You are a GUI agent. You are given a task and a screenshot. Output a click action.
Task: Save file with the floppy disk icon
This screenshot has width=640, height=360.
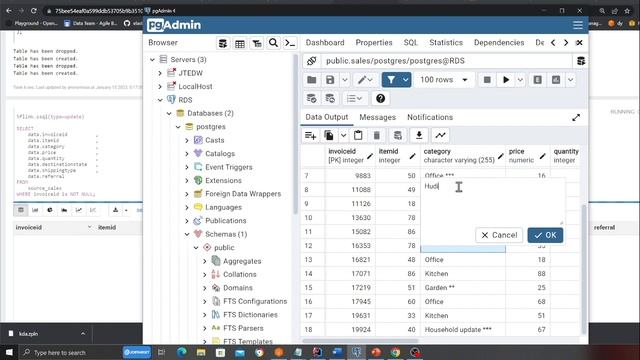[x=330, y=80]
